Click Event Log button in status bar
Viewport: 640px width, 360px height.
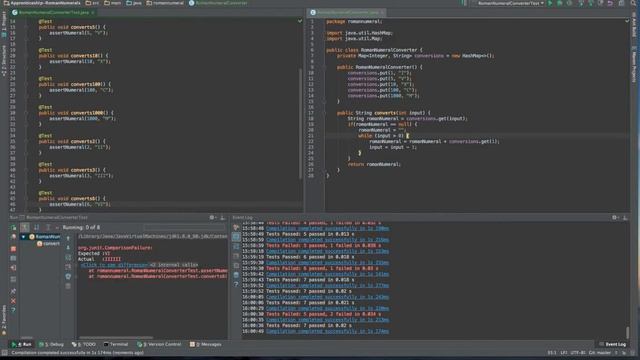pyautogui.click(x=613, y=344)
